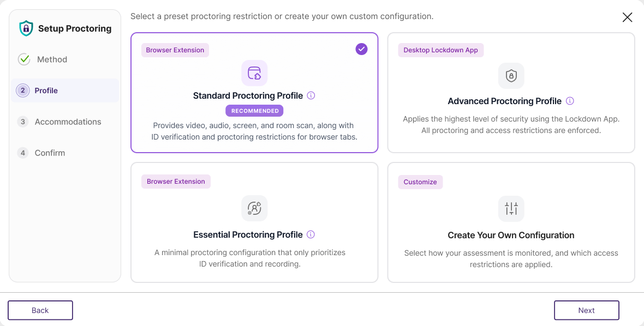This screenshot has height=326, width=644.
Task: Open the Profile step in sidebar
Action: pyautogui.click(x=46, y=90)
